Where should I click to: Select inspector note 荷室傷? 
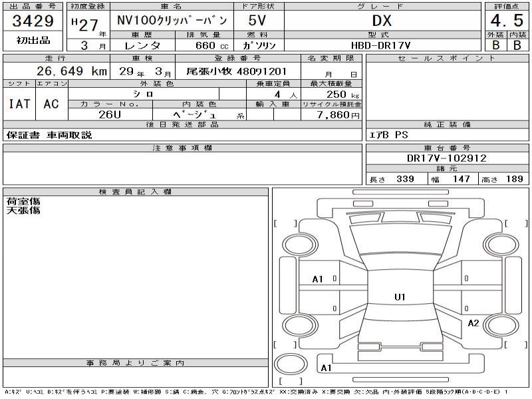[x=23, y=201]
